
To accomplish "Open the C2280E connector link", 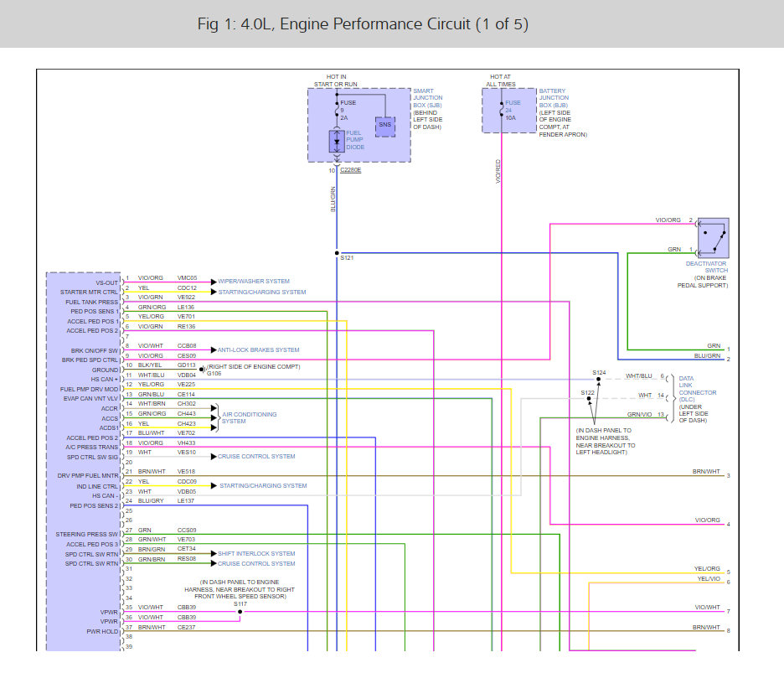I will click(x=350, y=170).
